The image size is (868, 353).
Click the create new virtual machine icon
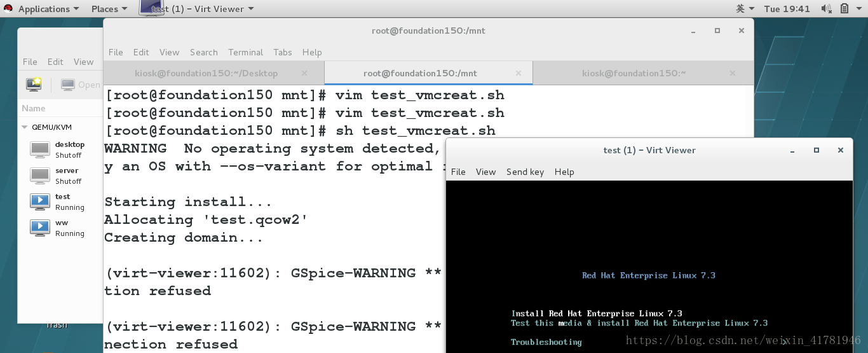[x=34, y=84]
